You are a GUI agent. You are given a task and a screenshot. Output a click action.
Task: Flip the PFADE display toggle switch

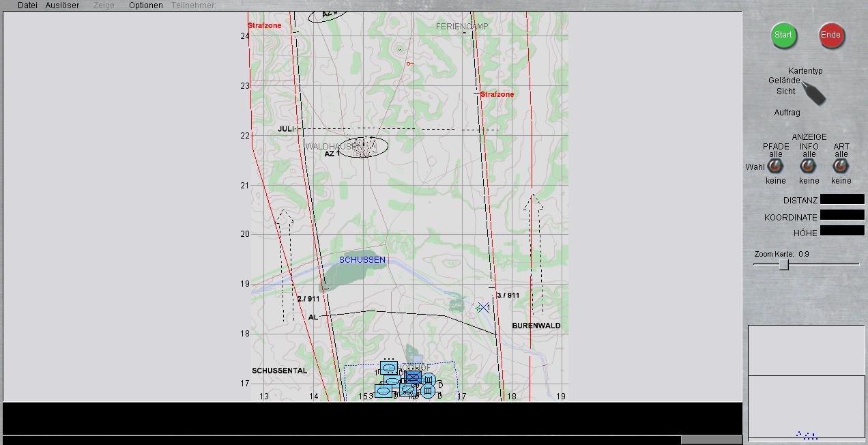[775, 166]
